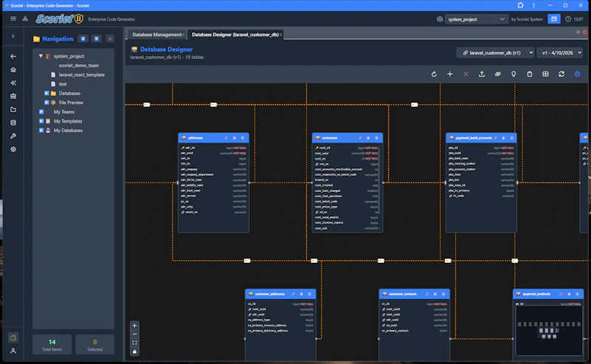Image resolution: width=591 pixels, height=364 pixels.
Task: Click the back arrow icon in left sidebar
Action: click(x=13, y=56)
